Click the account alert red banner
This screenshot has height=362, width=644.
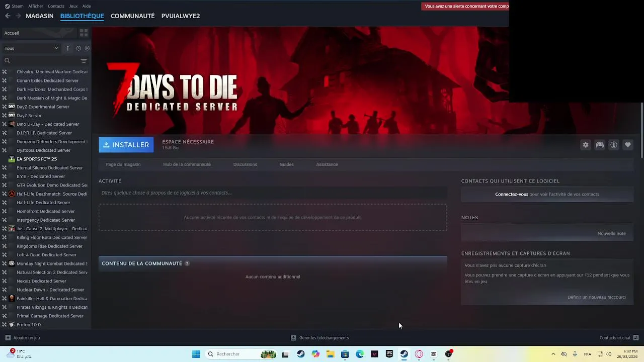click(x=466, y=6)
